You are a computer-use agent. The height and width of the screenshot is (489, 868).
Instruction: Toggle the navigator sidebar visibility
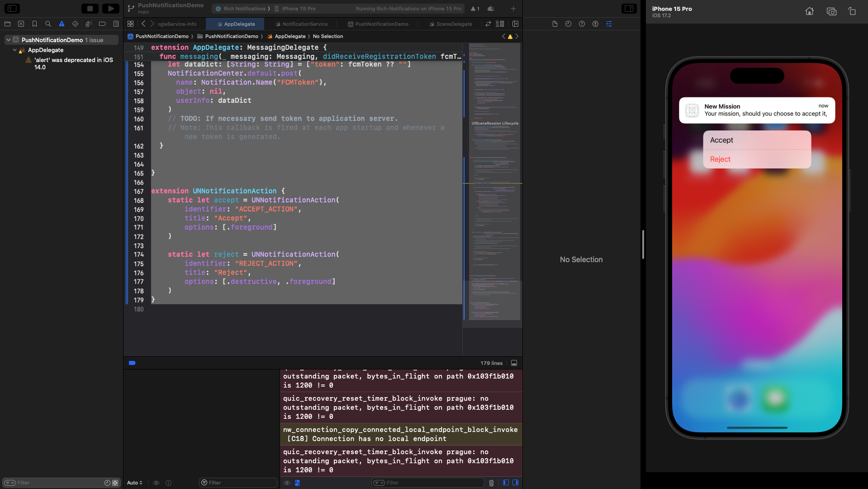pos(12,9)
